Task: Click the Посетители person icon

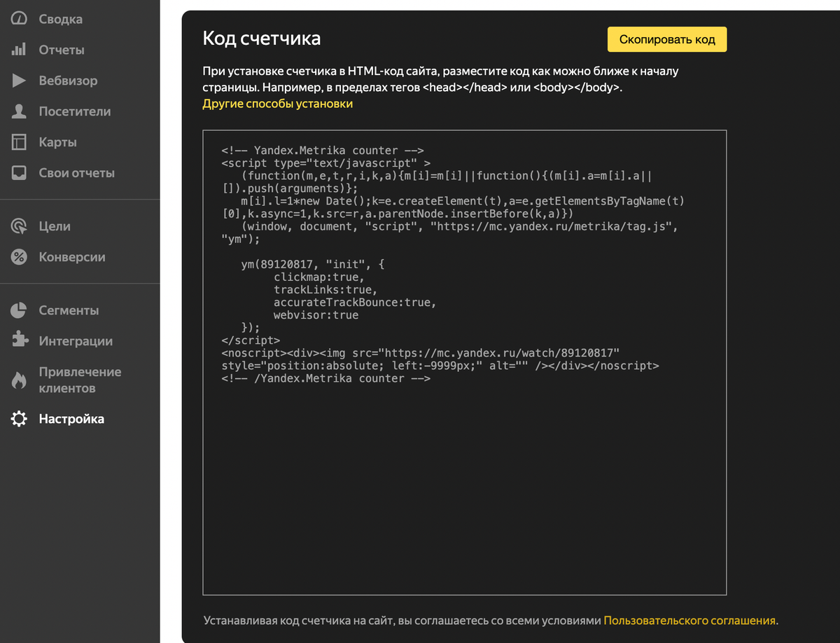Action: [x=19, y=111]
